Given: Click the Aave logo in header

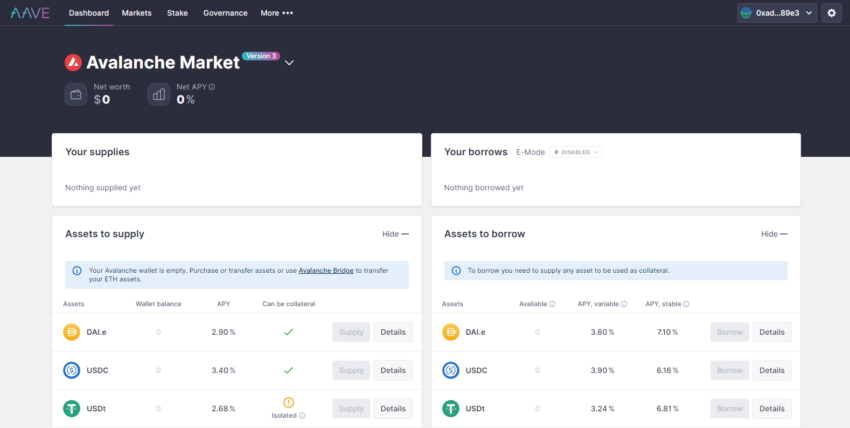Looking at the screenshot, I should pyautogui.click(x=30, y=13).
